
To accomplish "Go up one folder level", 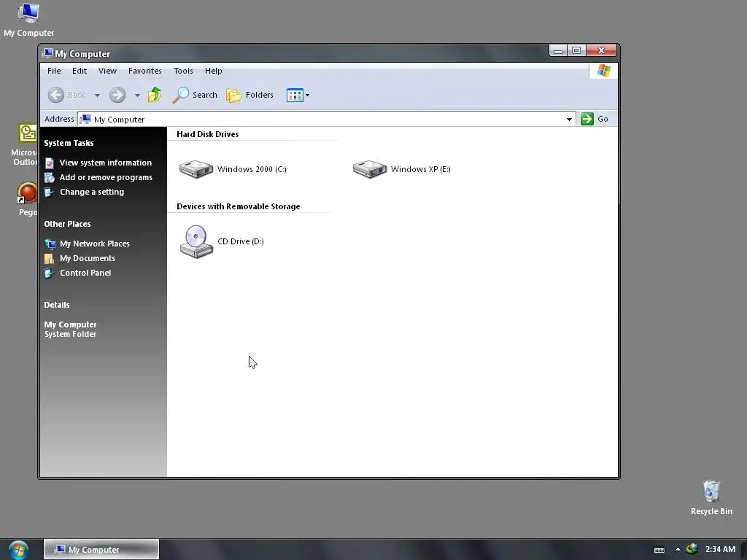I will [155, 95].
